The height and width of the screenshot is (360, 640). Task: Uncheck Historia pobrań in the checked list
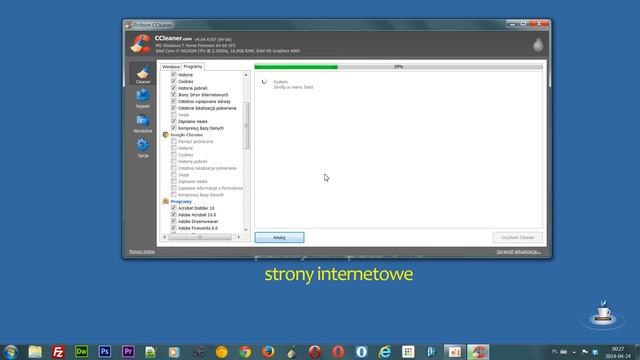174,88
